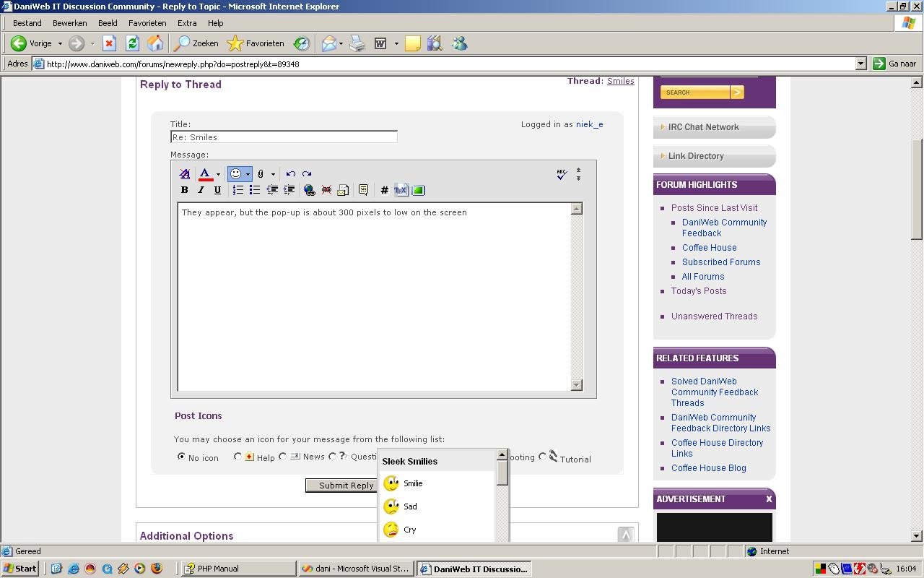Insert an ordered numbered list

click(237, 190)
